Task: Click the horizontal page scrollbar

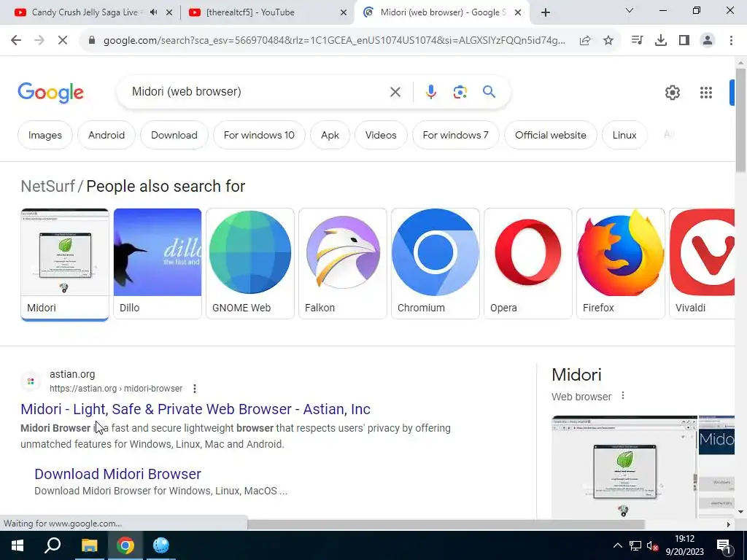Action: [446, 524]
